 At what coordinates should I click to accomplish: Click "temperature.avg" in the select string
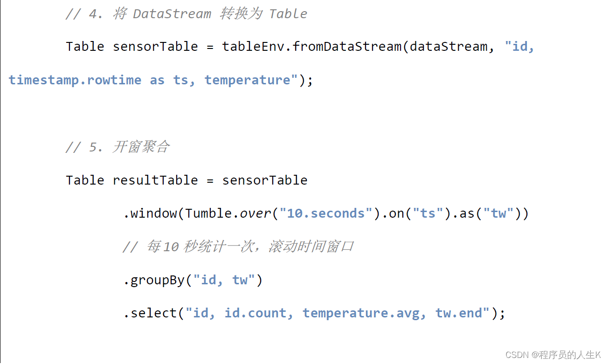[361, 313]
